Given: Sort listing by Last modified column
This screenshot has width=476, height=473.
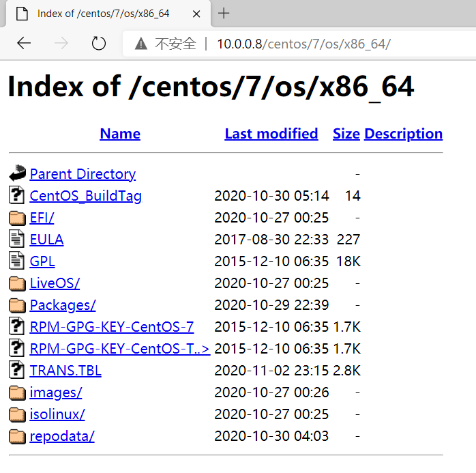Looking at the screenshot, I should tap(271, 134).
